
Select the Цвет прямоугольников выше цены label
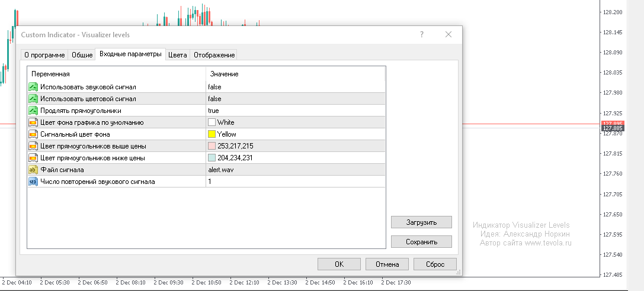93,146
